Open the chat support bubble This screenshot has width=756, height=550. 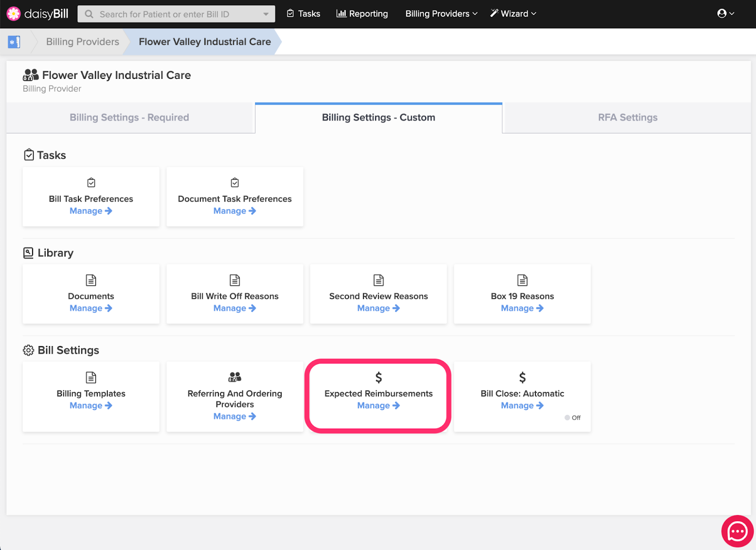737,532
